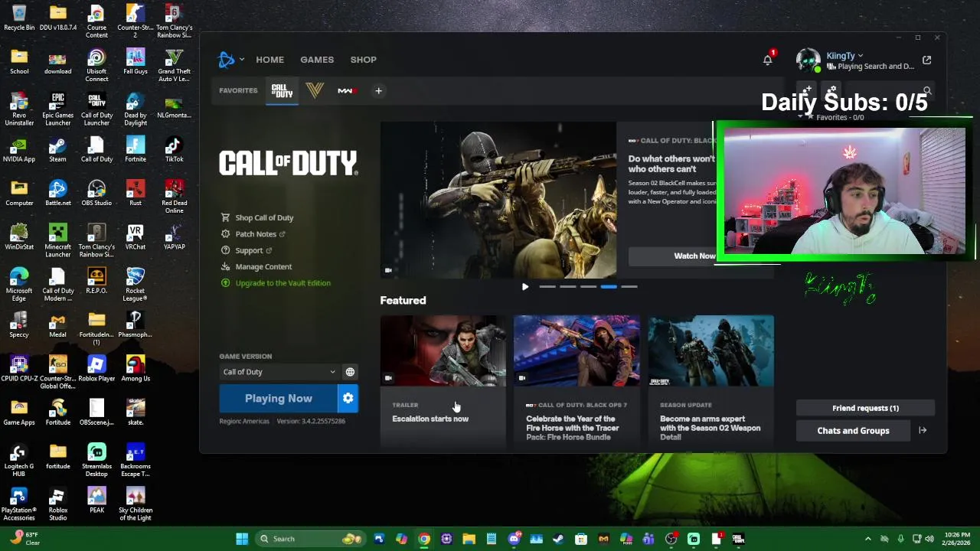Click the Battle.net logo icon
Viewport: 980px width, 551px height.
(x=226, y=60)
